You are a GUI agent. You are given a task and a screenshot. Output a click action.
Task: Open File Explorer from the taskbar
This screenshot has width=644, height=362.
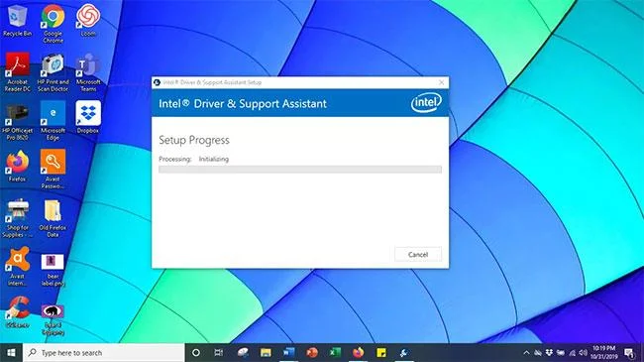coord(266,352)
